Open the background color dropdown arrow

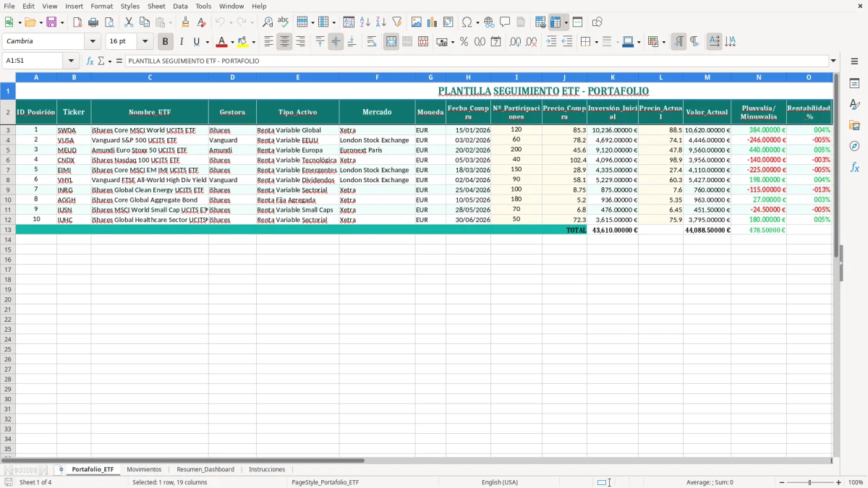point(253,42)
